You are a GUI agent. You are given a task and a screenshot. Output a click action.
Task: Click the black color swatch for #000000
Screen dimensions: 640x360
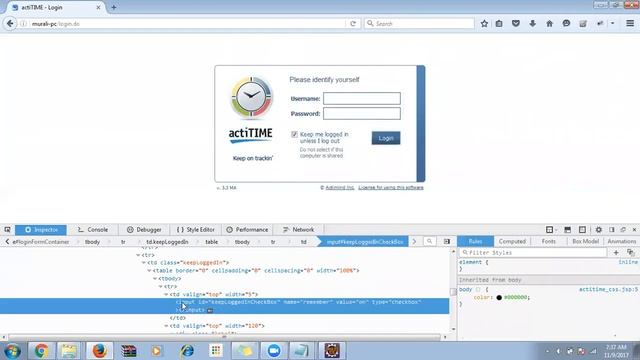(x=499, y=298)
